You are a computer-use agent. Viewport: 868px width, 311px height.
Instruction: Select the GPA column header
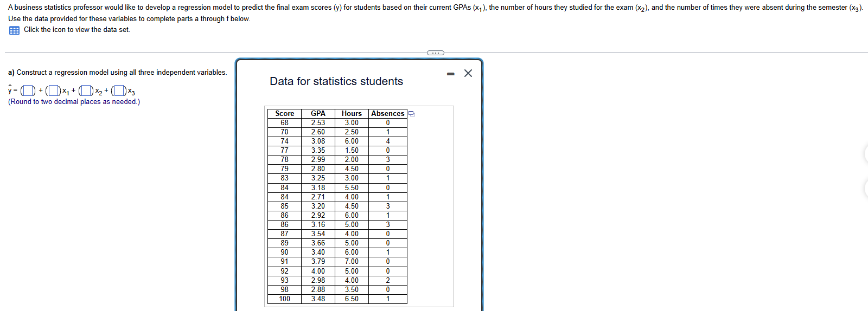pyautogui.click(x=318, y=113)
